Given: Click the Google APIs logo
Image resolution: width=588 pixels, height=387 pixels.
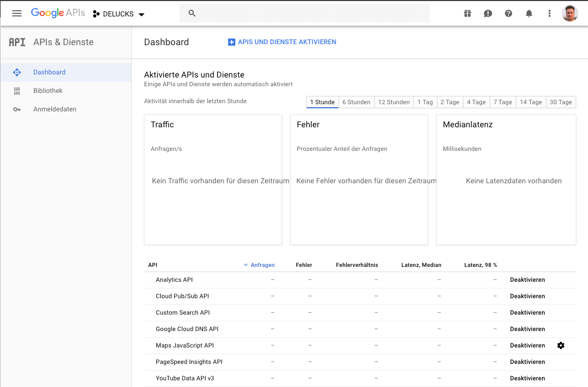Looking at the screenshot, I should click(58, 13).
